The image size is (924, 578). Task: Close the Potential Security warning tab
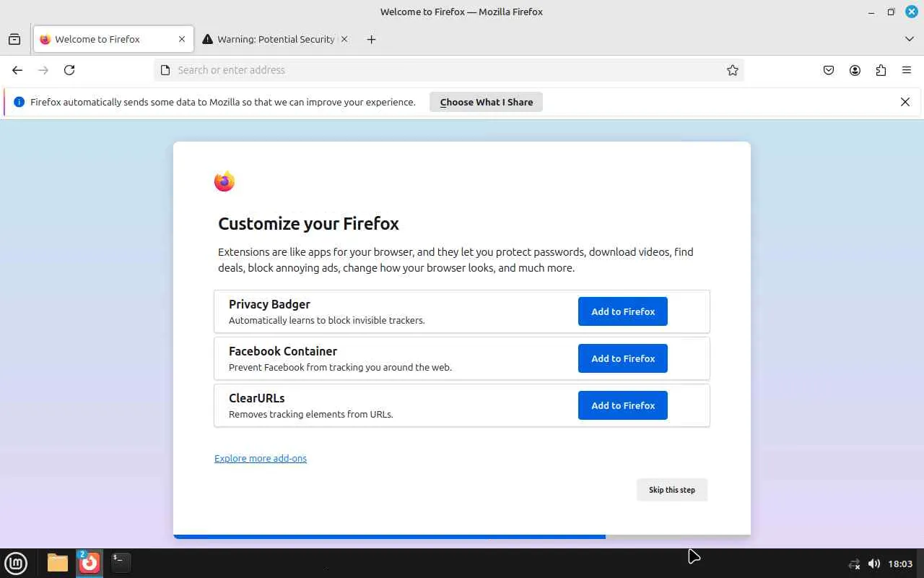point(344,39)
